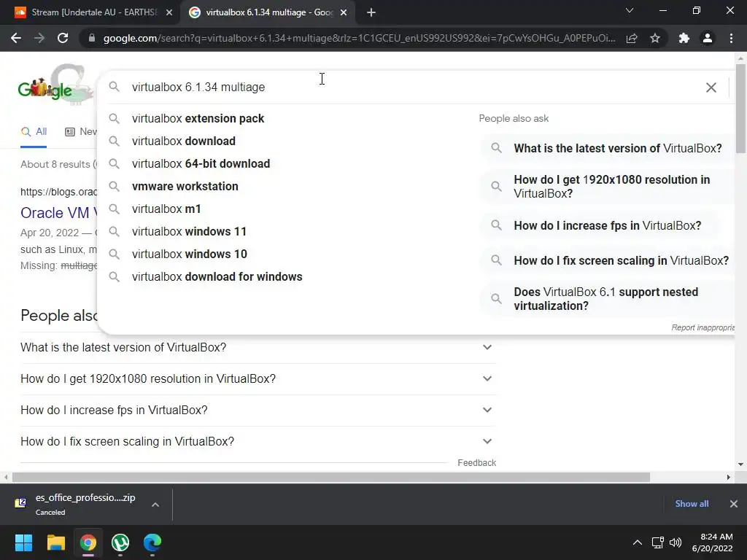Select '1920x1080 resolution' suggestion chip
Screen dimensions: 747x560
tap(607, 186)
